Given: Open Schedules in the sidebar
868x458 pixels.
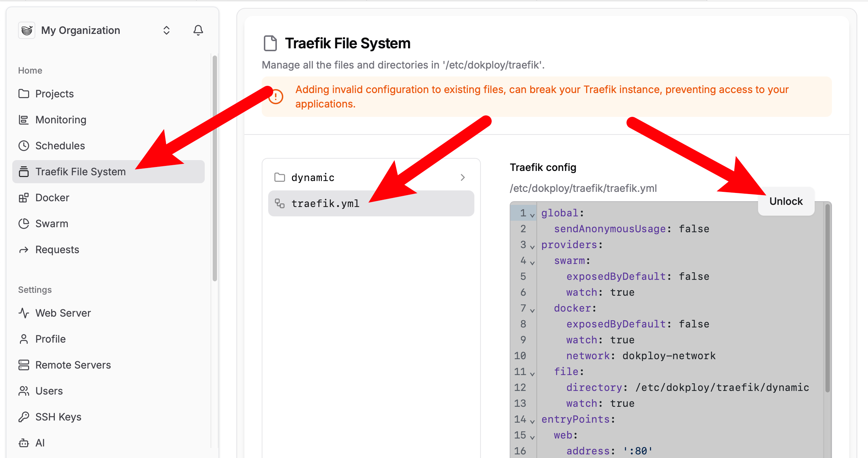Looking at the screenshot, I should (60, 146).
